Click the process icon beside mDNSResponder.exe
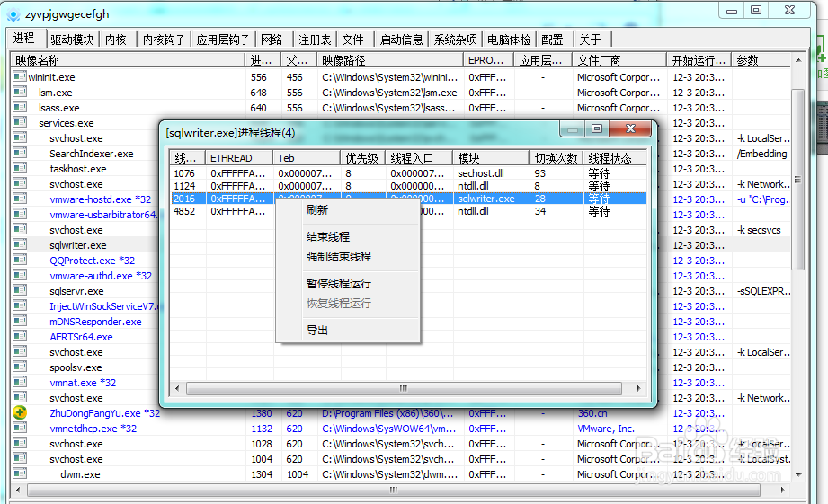828x504 pixels. [x=20, y=322]
